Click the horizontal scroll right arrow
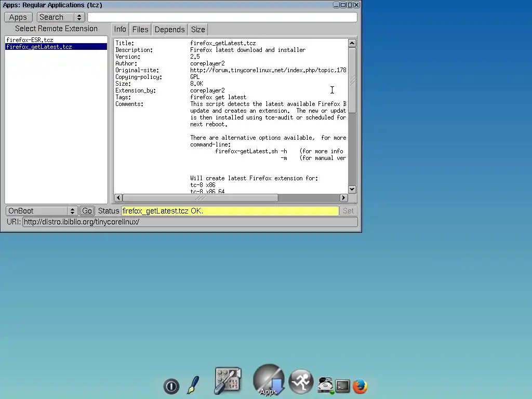This screenshot has width=532, height=399. [x=343, y=198]
